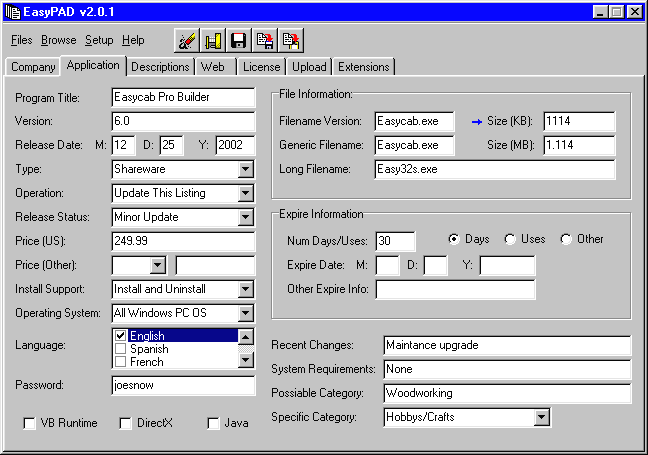This screenshot has height=455, width=648.
Task: Click the Expire Date day field
Action: [436, 265]
